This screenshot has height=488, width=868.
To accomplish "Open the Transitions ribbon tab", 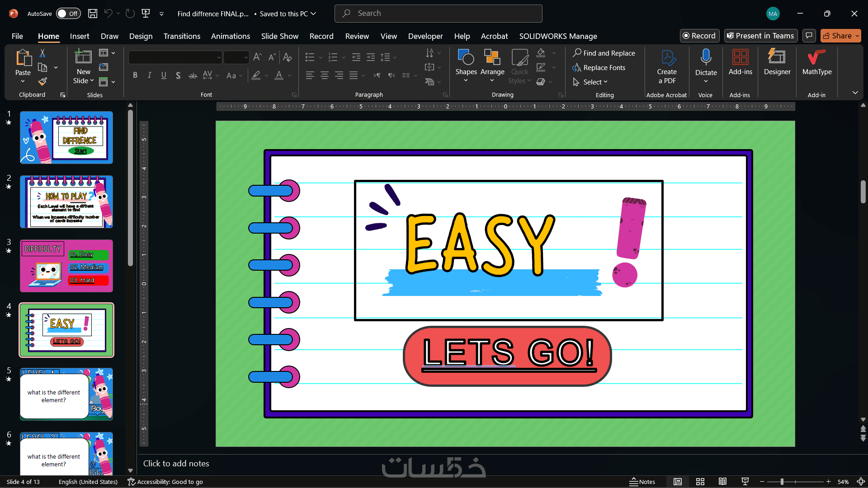I will pos(182,36).
